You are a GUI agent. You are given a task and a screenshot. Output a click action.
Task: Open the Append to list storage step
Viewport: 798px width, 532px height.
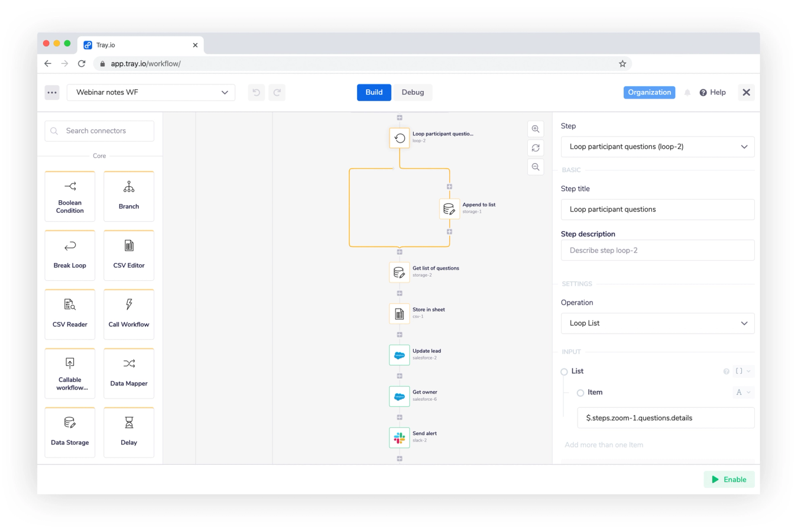point(449,209)
